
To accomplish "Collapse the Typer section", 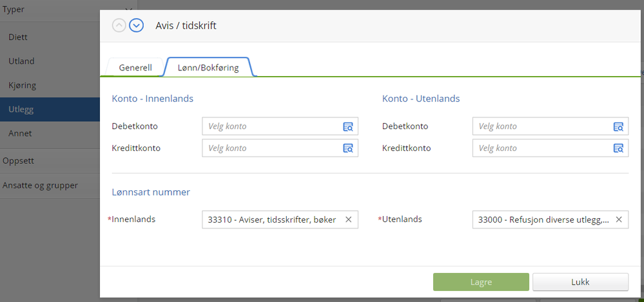I will [128, 10].
